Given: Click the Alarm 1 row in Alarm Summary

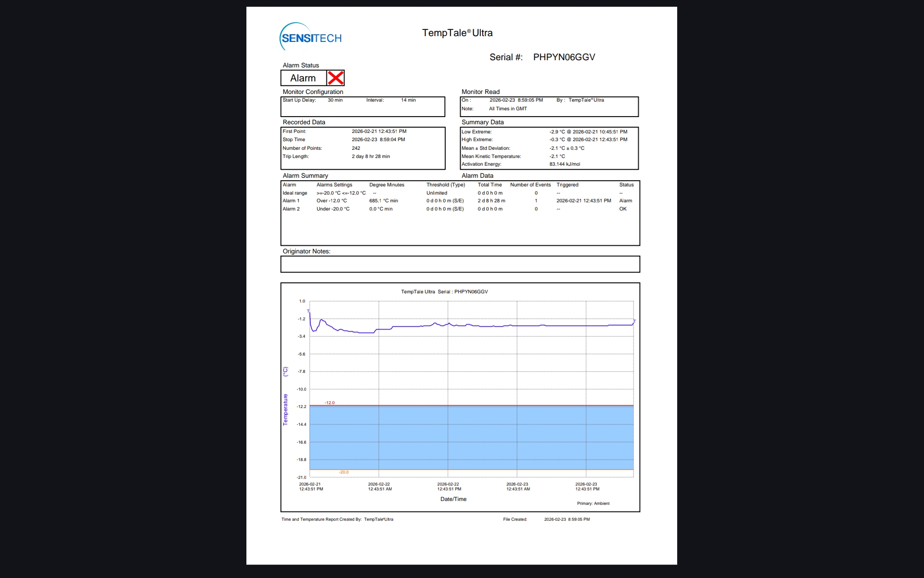Looking at the screenshot, I should click(291, 201).
